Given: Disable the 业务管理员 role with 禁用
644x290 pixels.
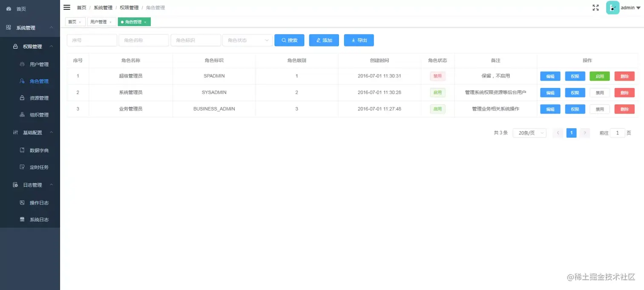Looking at the screenshot, I should (x=600, y=109).
